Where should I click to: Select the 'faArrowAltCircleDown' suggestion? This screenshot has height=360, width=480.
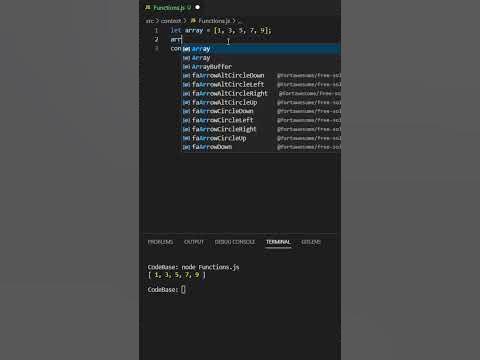click(261, 76)
